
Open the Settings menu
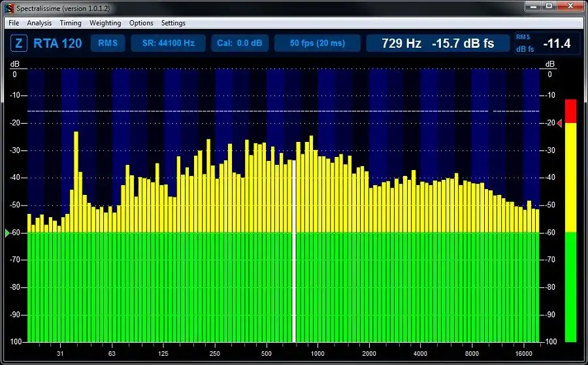pyautogui.click(x=173, y=23)
